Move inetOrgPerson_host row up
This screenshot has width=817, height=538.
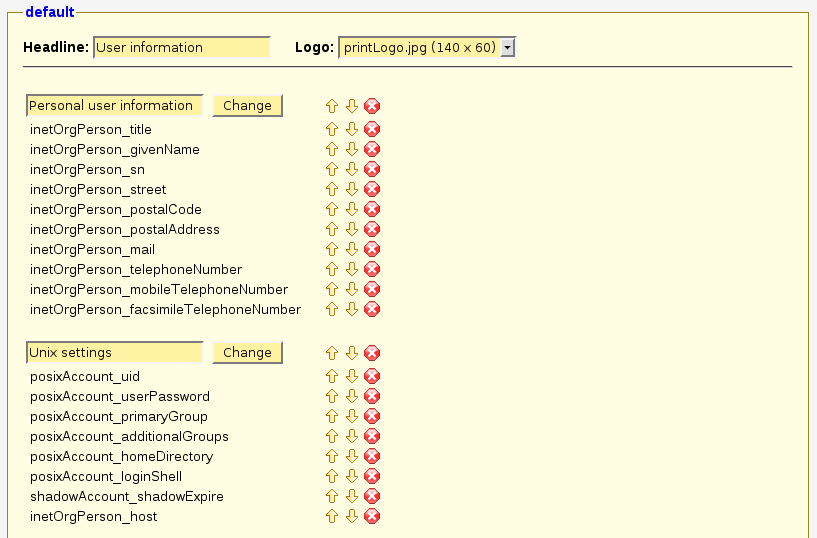332,516
